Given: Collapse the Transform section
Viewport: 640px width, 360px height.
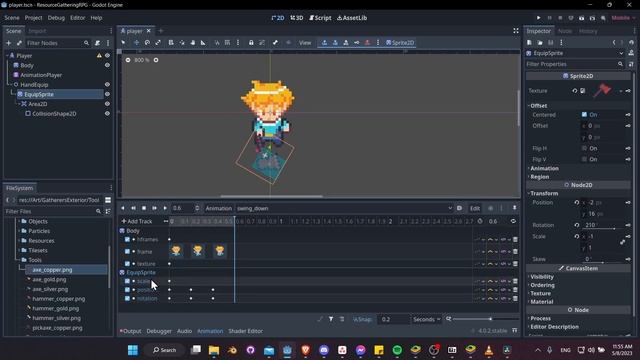Looking at the screenshot, I should pyautogui.click(x=543, y=193).
